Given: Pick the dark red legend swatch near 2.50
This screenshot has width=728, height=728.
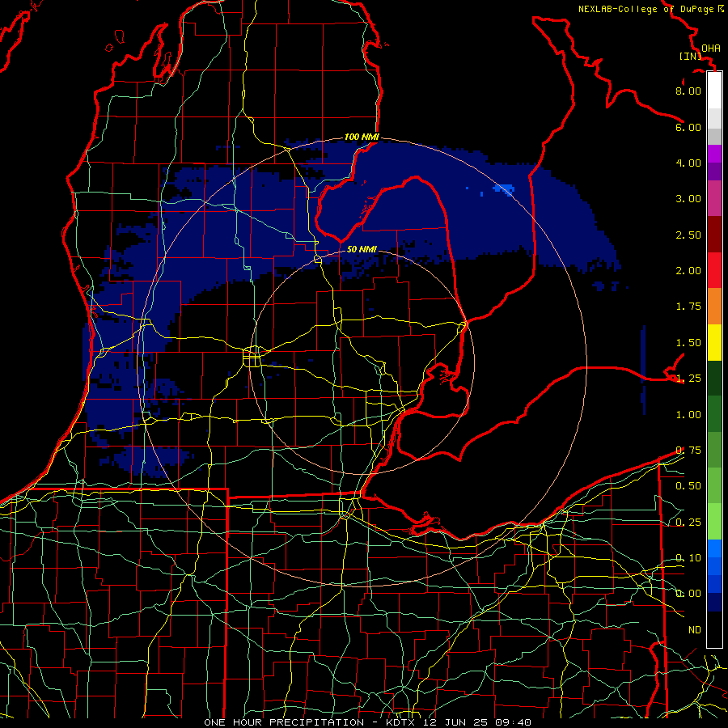Looking at the screenshot, I should click(714, 235).
